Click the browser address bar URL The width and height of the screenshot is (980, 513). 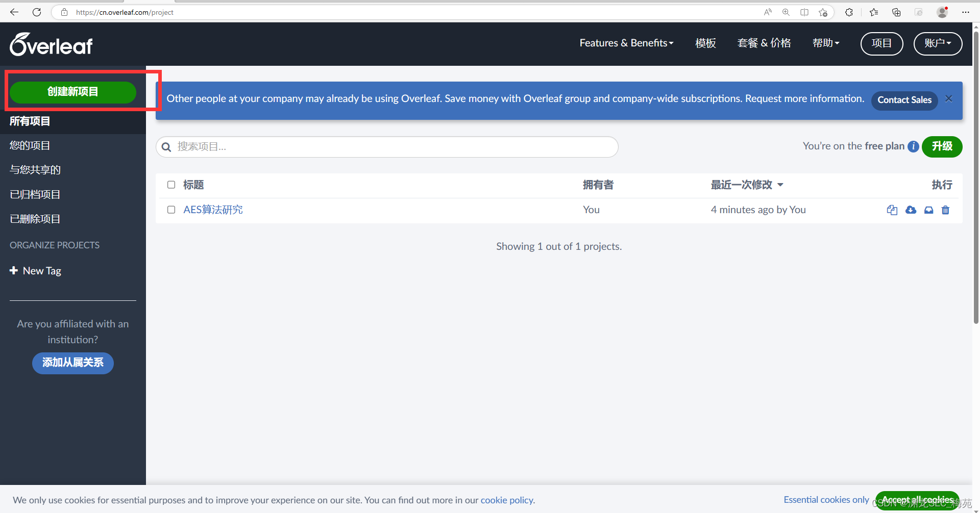point(125,12)
